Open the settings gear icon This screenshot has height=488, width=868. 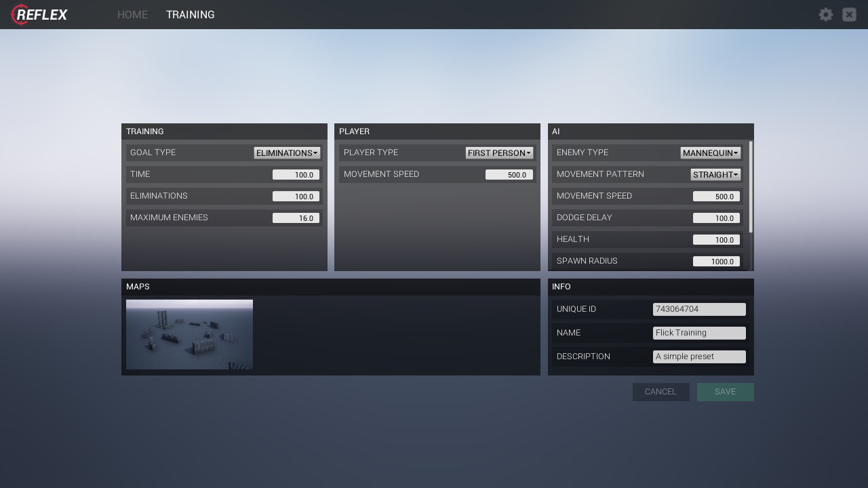click(x=825, y=14)
